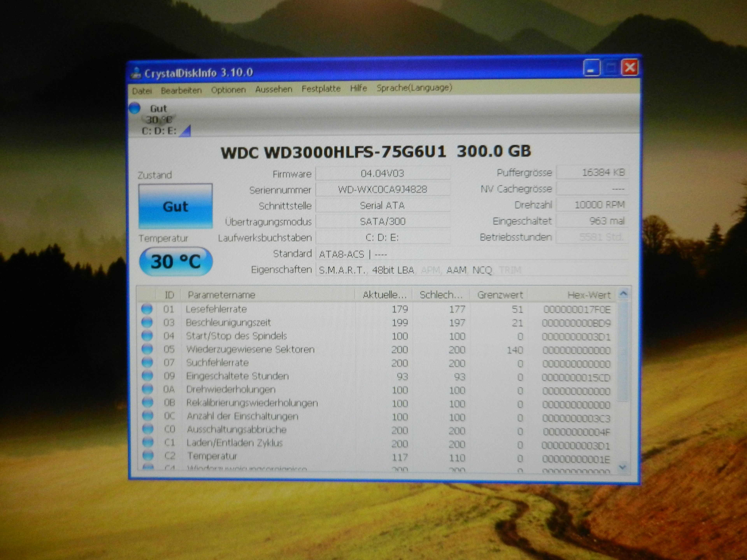Click the status icon for Eingeschaltete Stunden

tap(147, 376)
